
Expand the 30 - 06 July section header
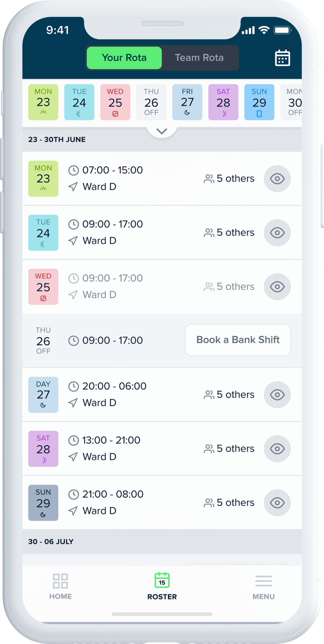tap(51, 541)
